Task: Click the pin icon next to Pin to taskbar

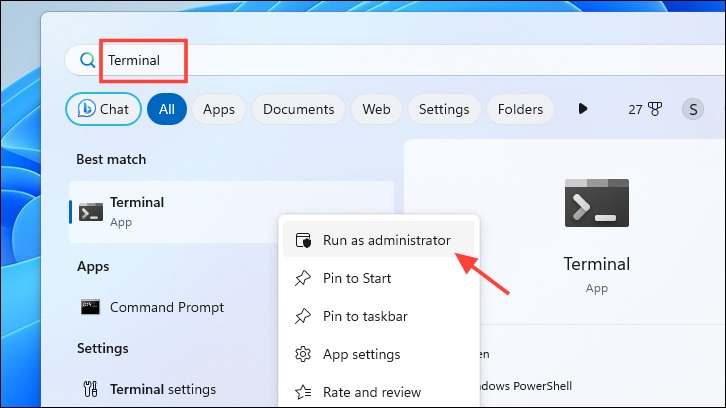Action: tap(303, 316)
